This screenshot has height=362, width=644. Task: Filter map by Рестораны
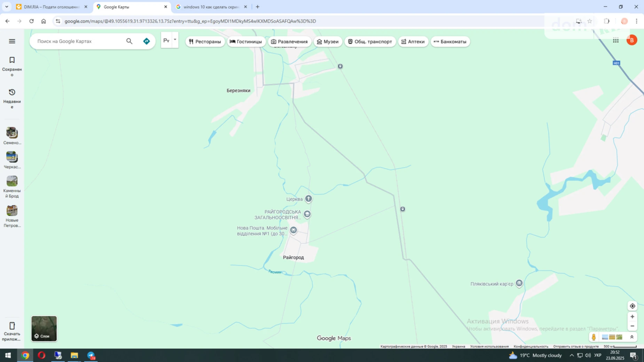pyautogui.click(x=205, y=41)
